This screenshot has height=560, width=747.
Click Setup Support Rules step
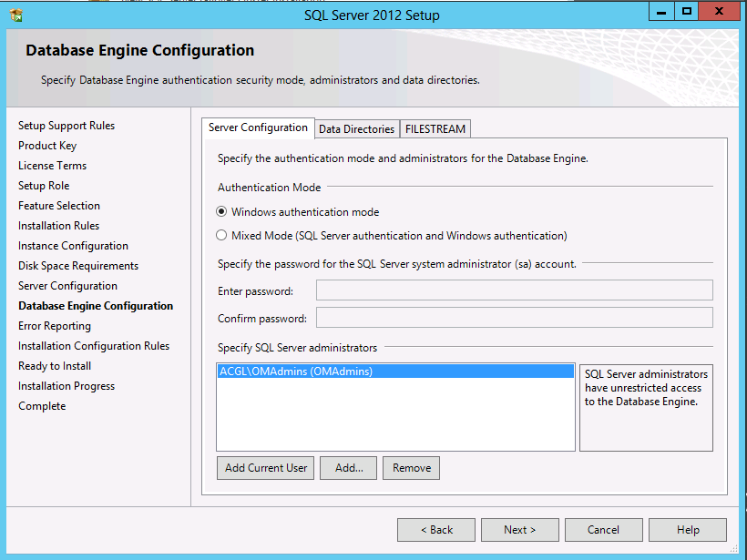point(67,126)
